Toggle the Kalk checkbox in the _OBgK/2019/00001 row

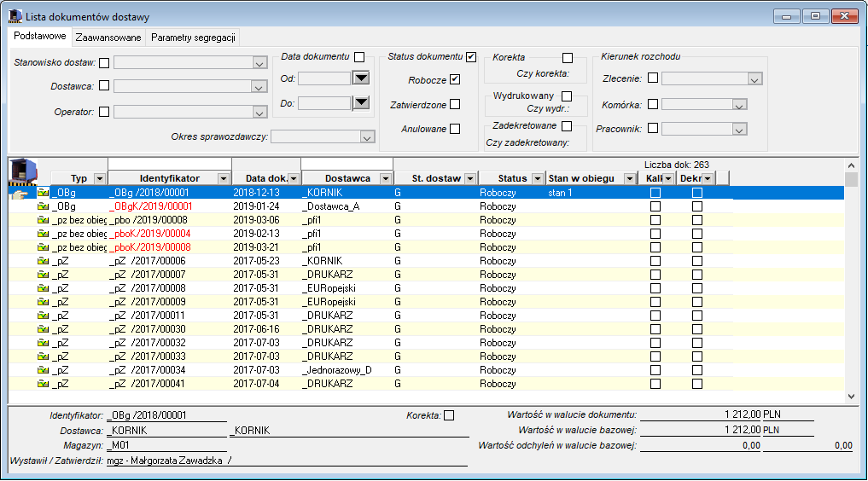pos(655,206)
